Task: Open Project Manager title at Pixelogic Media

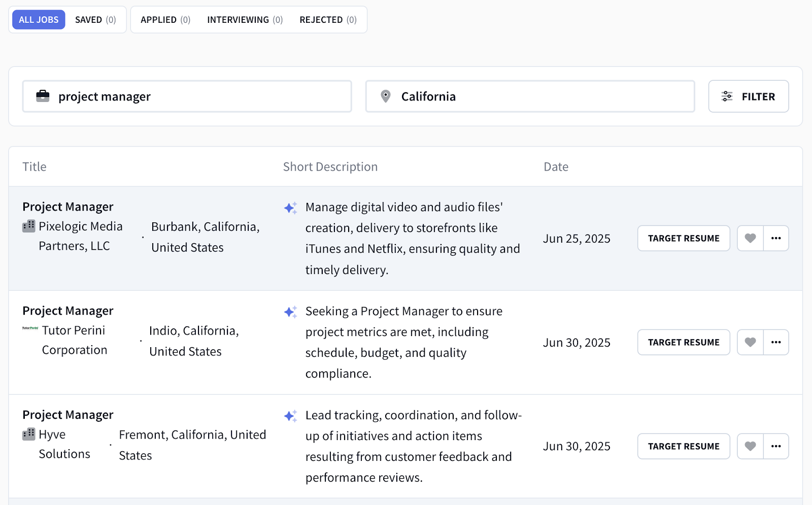Action: tap(68, 207)
